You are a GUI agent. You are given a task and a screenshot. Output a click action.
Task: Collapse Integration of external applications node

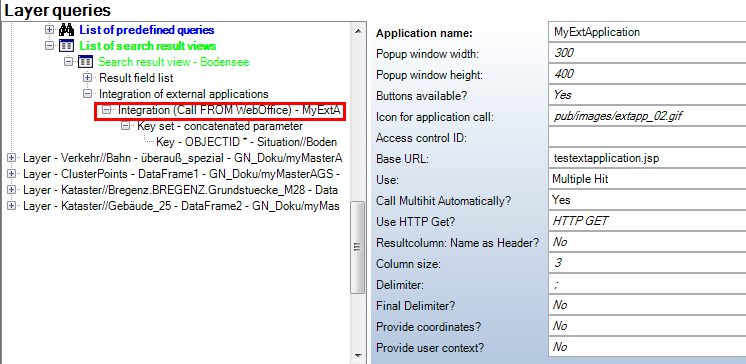(87, 94)
